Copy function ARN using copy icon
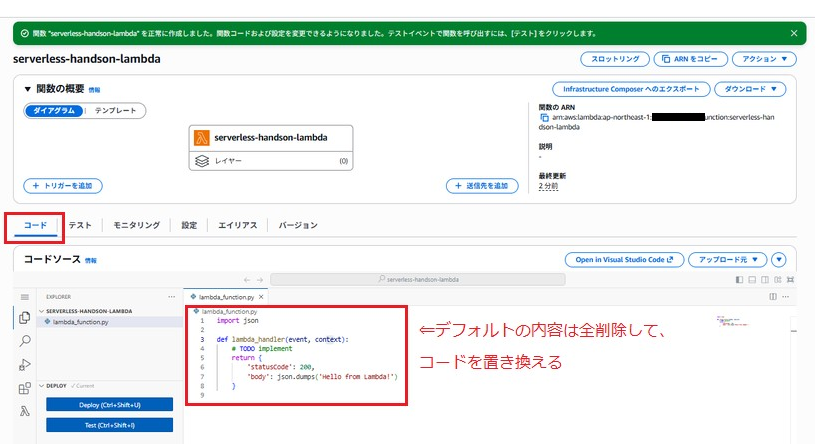The image size is (816, 444). tap(544, 118)
